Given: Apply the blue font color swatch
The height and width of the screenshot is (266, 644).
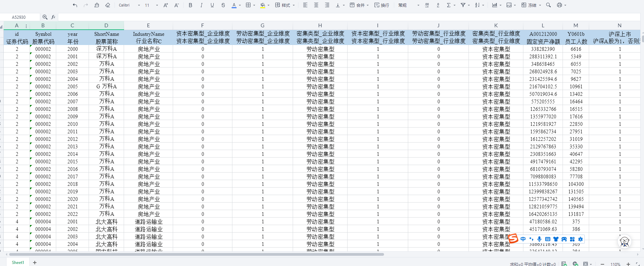Looking at the screenshot, I should pos(234,5).
